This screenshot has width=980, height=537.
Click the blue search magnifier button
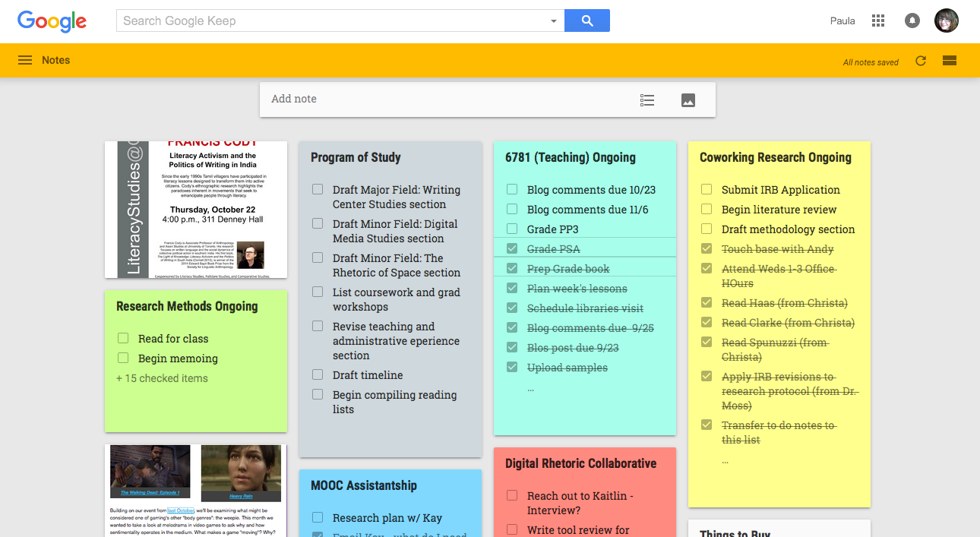click(x=586, y=21)
